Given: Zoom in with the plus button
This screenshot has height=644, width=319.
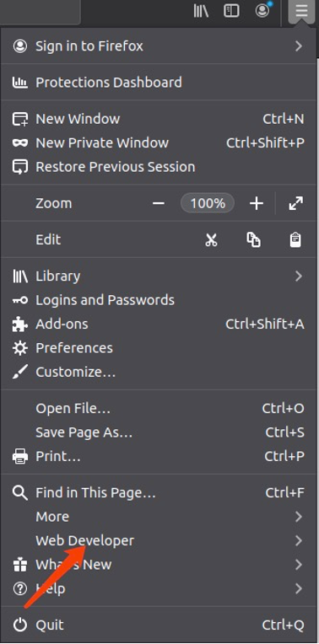Looking at the screenshot, I should pos(256,203).
